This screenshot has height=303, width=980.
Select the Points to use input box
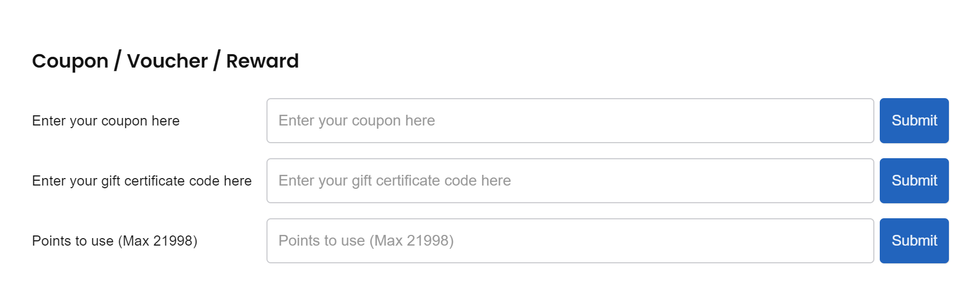click(x=570, y=241)
